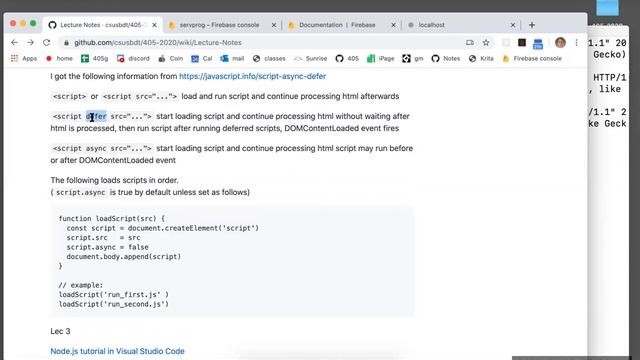The width and height of the screenshot is (640, 360).
Task: Open the Apps bookmark shortcut
Action: [x=24, y=58]
